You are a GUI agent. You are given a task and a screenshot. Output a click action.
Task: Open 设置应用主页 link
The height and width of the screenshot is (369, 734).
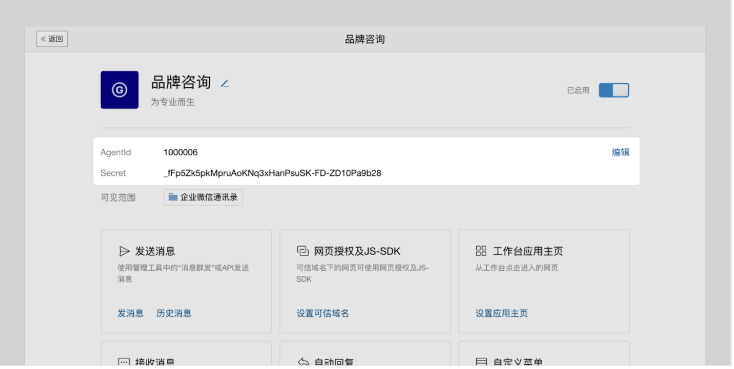click(501, 313)
